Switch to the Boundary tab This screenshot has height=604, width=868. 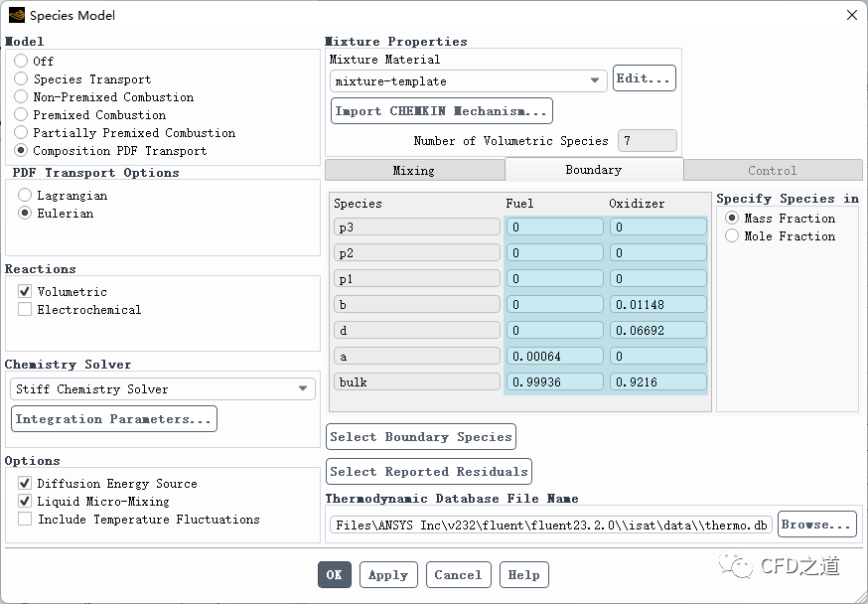point(593,170)
